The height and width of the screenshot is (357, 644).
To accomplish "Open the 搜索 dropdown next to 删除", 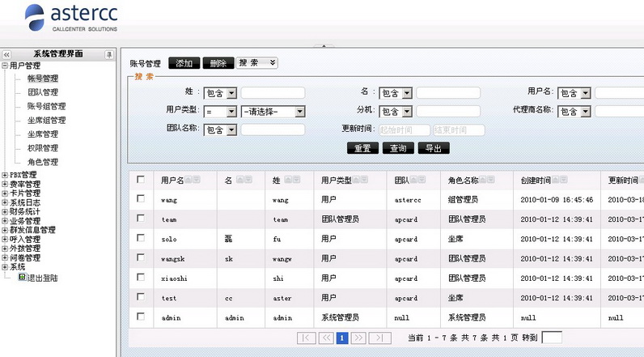I will click(x=256, y=63).
